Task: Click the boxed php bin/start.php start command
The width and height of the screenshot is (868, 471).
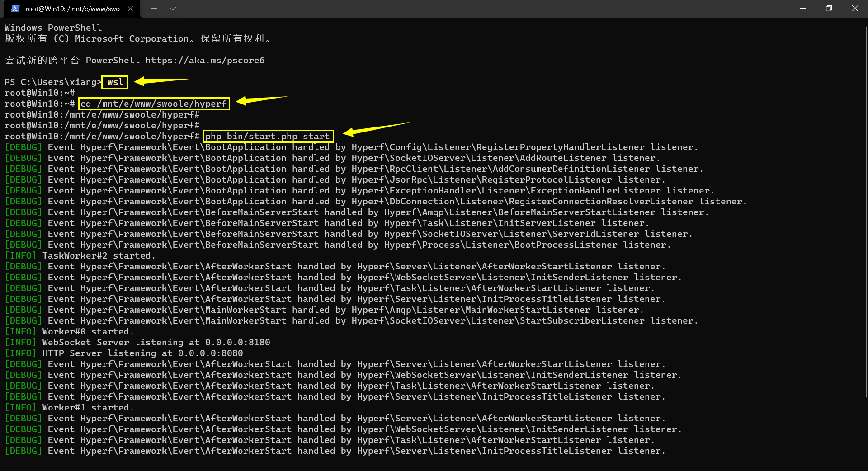Action: 268,136
